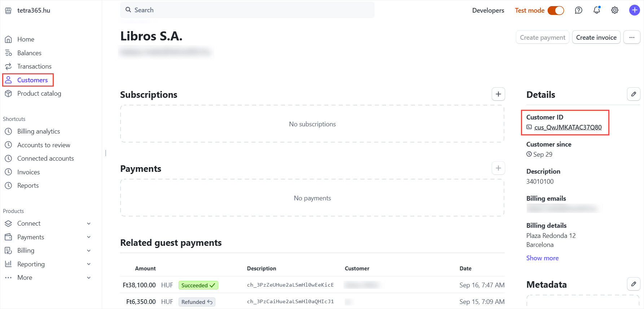The image size is (644, 309).
Task: Toggle Test mode switch off
Action: click(556, 10)
